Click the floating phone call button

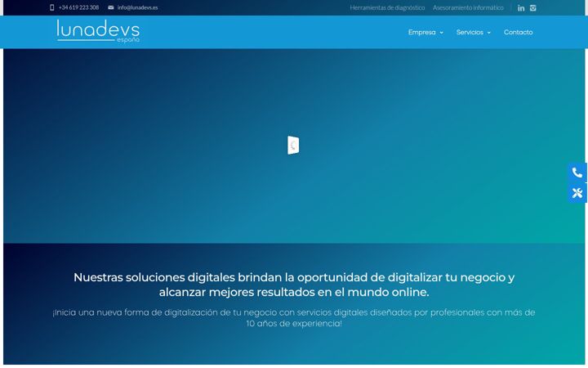pyautogui.click(x=577, y=173)
